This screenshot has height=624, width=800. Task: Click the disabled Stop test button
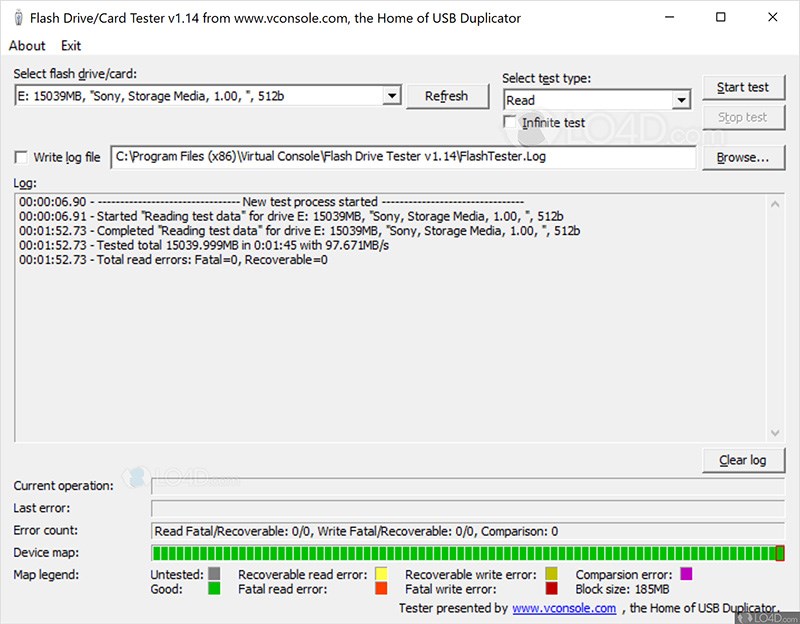point(743,117)
